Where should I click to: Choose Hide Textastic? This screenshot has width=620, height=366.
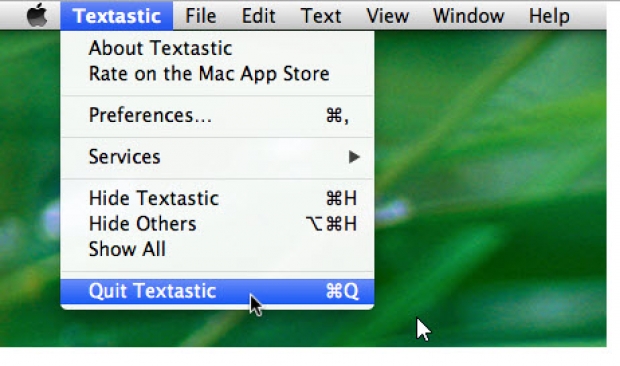point(217,198)
